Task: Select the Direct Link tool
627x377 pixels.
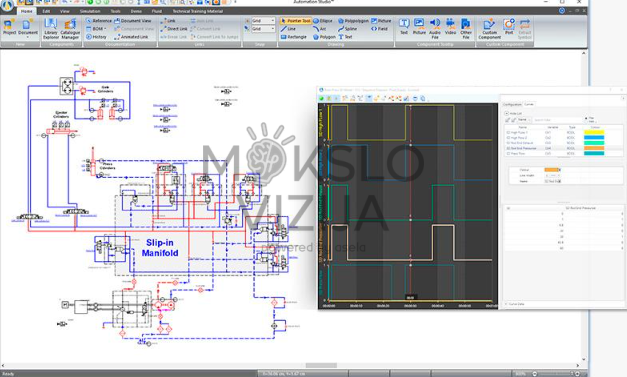Action: [174, 29]
